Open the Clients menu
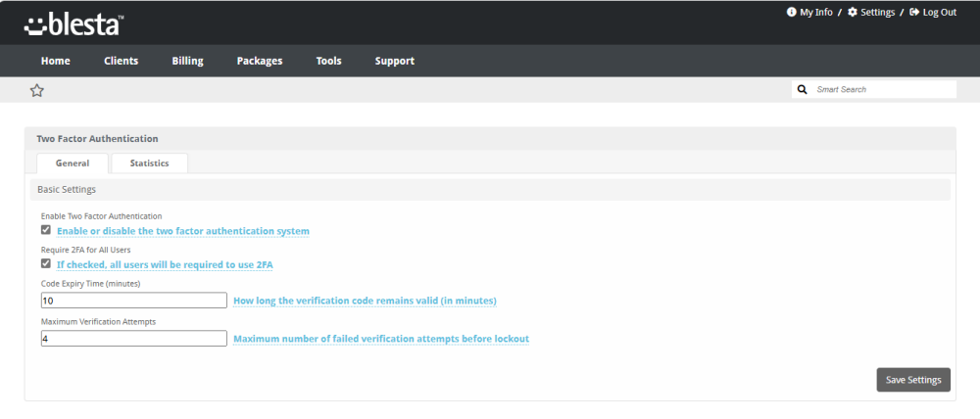The image size is (980, 419). coord(122,61)
